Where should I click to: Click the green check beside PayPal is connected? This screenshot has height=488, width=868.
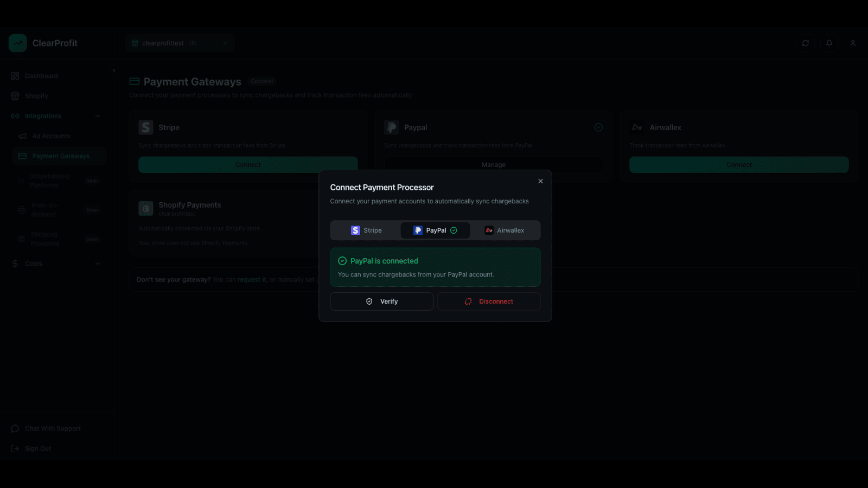[342, 261]
